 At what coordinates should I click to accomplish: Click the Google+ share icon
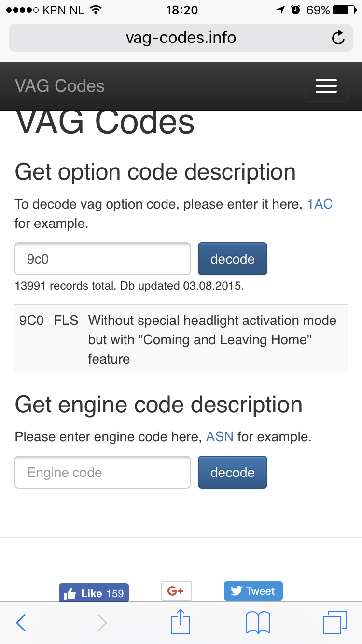coord(176,591)
